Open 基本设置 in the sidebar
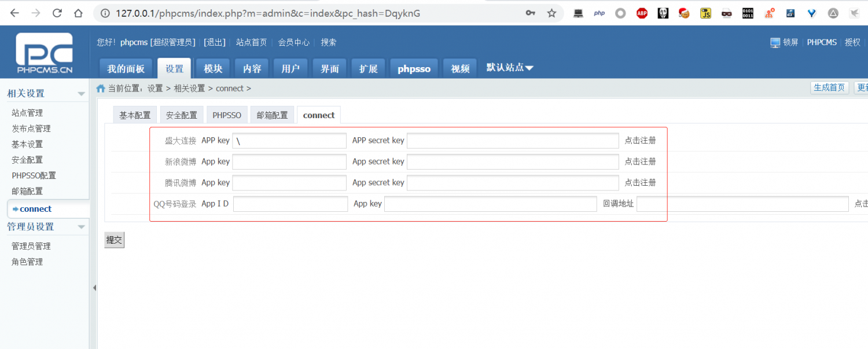Image resolution: width=868 pixels, height=349 pixels. pyautogui.click(x=27, y=144)
